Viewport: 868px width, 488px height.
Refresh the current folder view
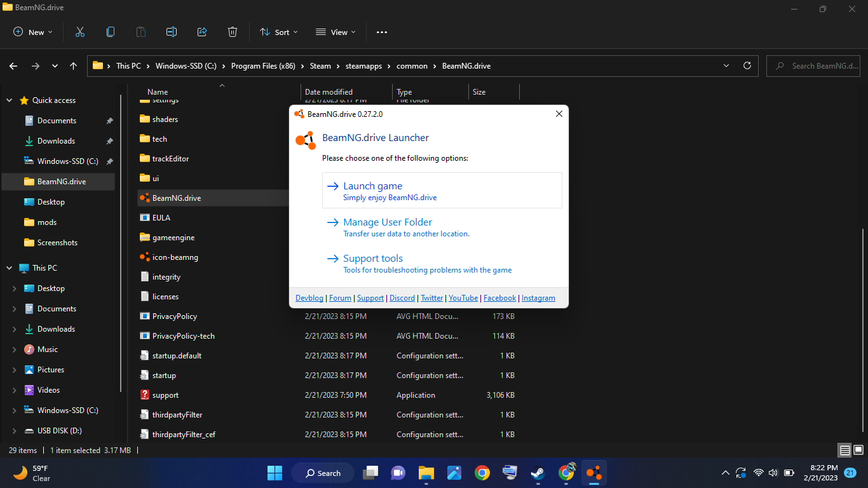(x=747, y=65)
